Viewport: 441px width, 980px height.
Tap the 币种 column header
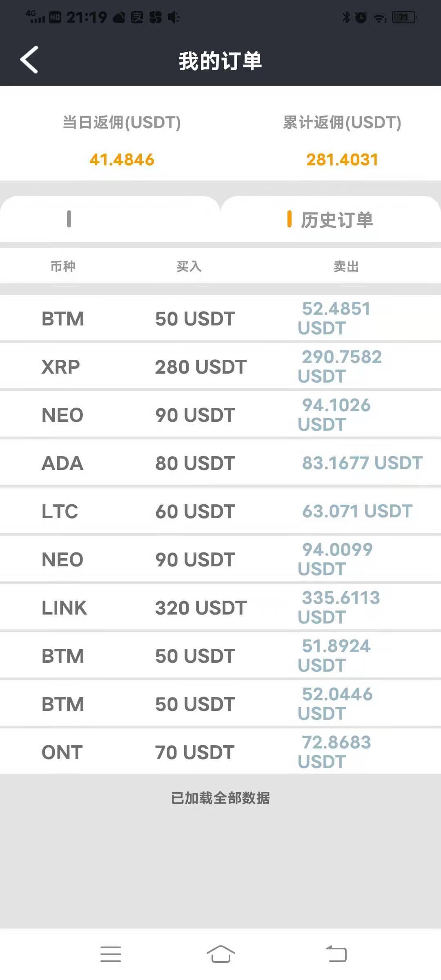(63, 266)
